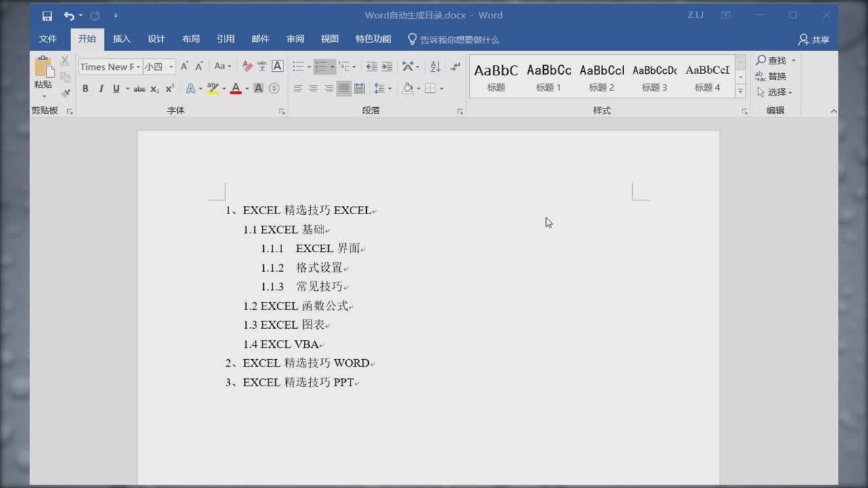Click the Share person icon
This screenshot has height=488, width=868.
(x=804, y=39)
